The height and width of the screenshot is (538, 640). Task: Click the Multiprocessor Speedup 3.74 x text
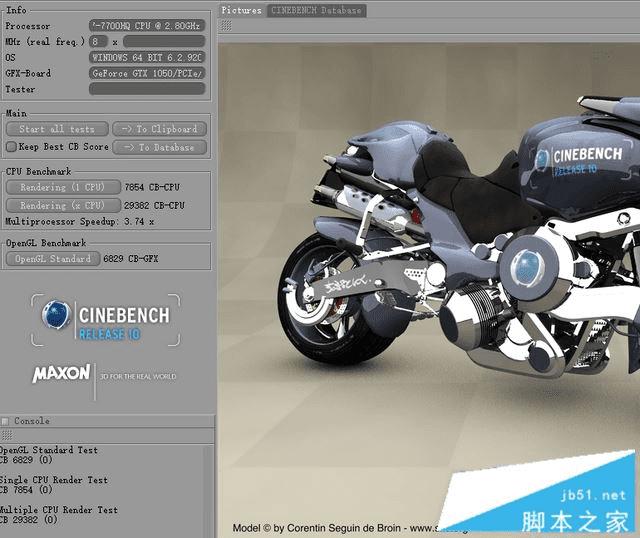click(x=80, y=222)
